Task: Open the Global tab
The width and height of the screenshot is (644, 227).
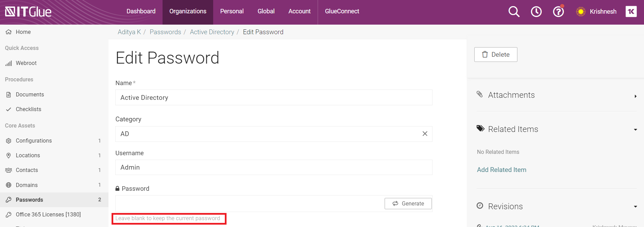Action: coord(266,11)
